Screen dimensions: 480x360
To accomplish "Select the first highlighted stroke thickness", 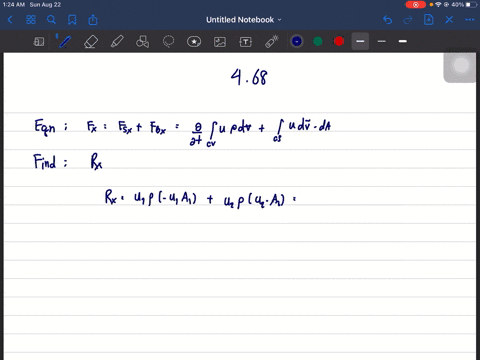I will click(360, 41).
